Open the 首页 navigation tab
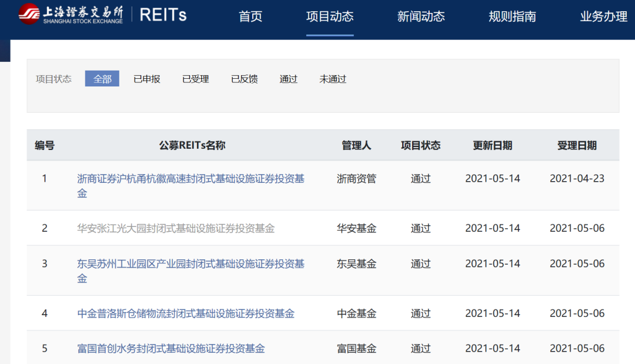Viewport: 635px width, 364px height. (250, 16)
